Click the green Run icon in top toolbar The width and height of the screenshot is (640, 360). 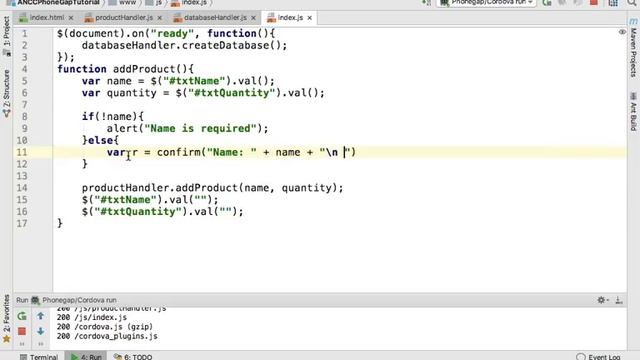pyautogui.click(x=547, y=2)
